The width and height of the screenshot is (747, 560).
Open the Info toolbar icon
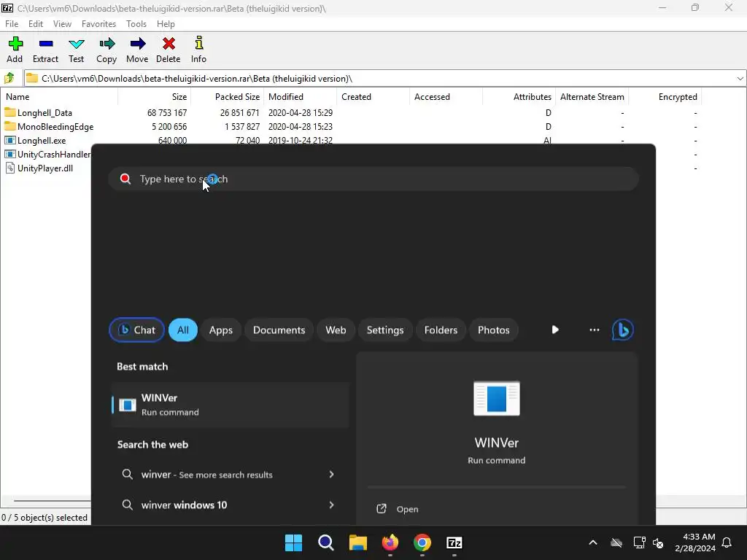pos(198,43)
